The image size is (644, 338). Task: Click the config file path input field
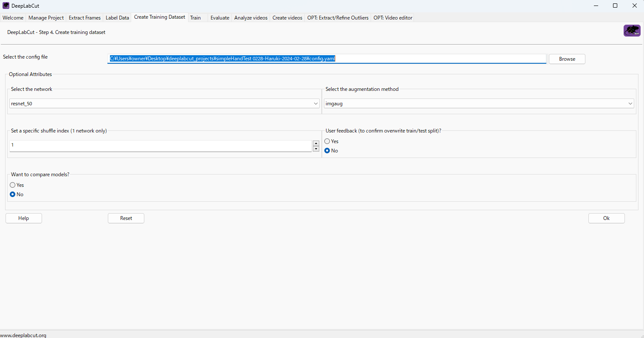tap(327, 59)
